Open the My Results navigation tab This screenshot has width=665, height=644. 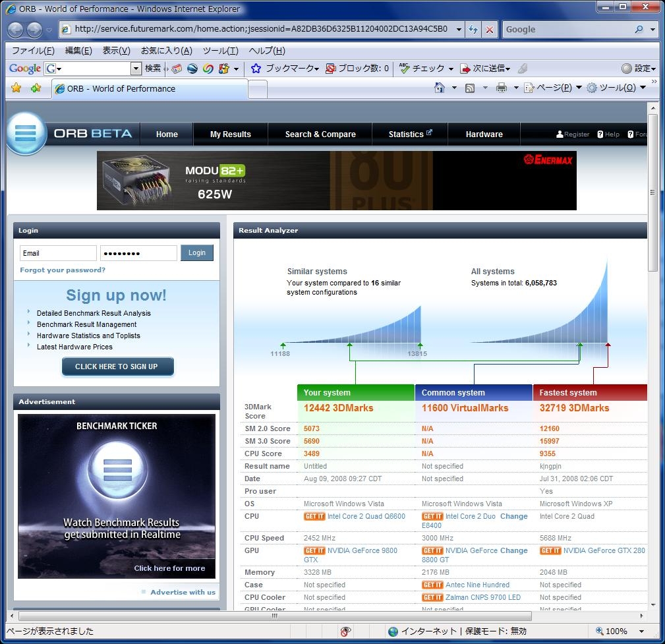click(230, 134)
